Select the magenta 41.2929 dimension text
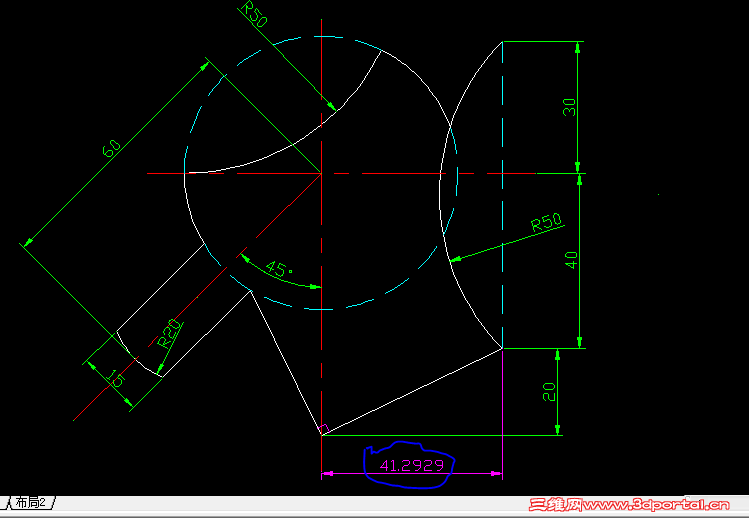 [411, 465]
